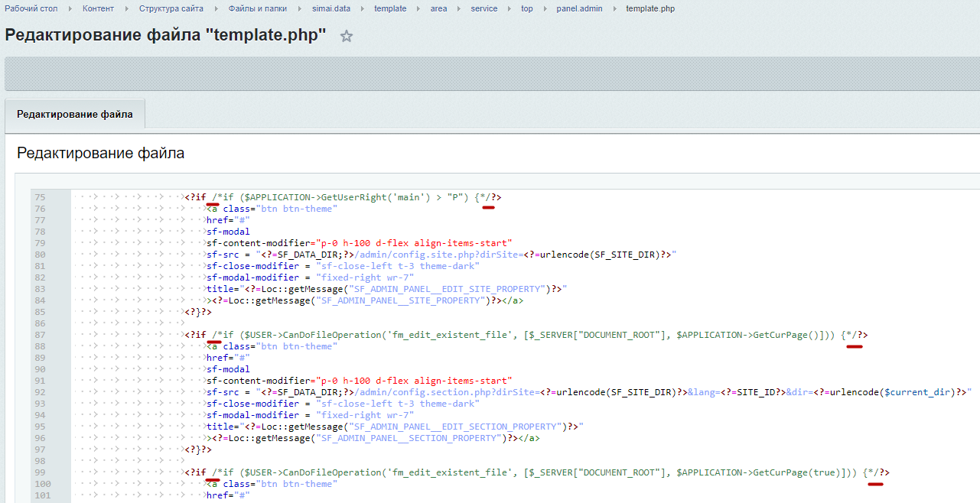Open the Рабочий стол breadcrumb link
This screenshot has height=503, width=980.
tap(32, 8)
